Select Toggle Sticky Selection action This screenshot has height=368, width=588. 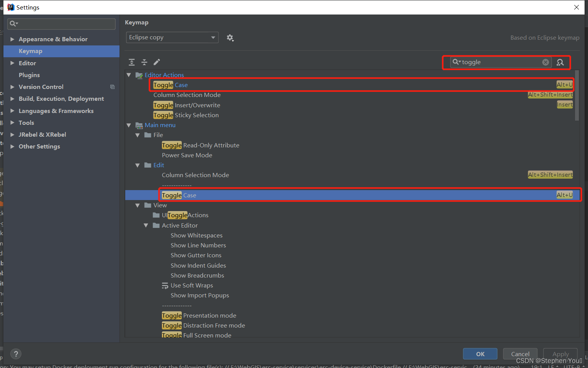[x=186, y=115]
